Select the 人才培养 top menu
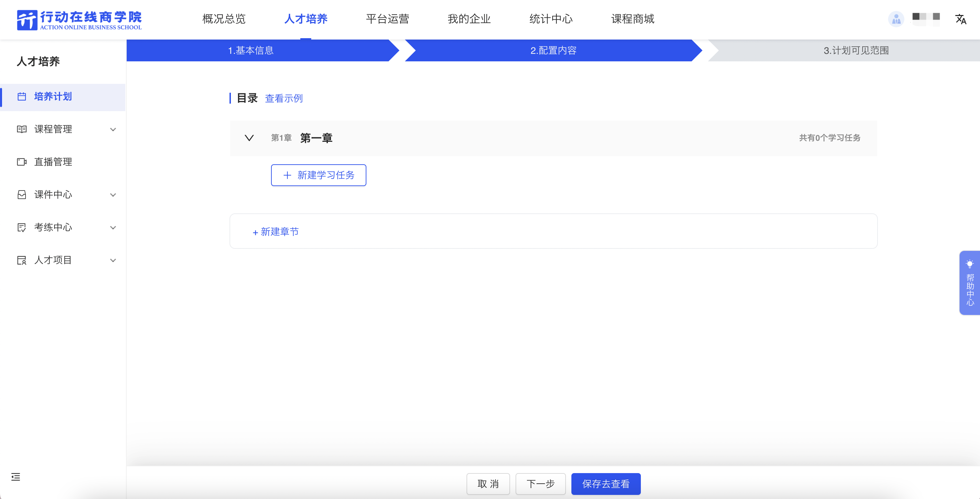Viewport: 980px width, 499px height. point(306,19)
